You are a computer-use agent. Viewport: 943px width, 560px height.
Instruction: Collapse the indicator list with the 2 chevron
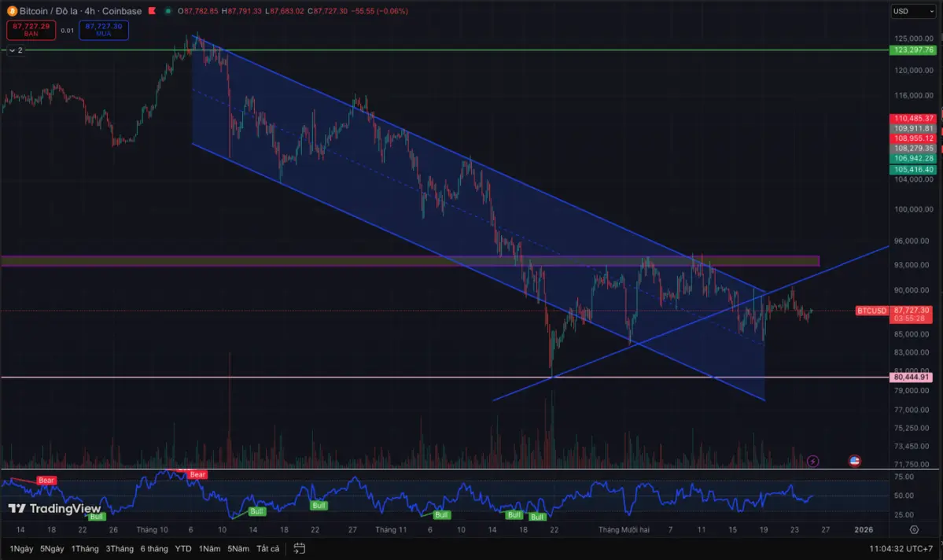pyautogui.click(x=14, y=50)
